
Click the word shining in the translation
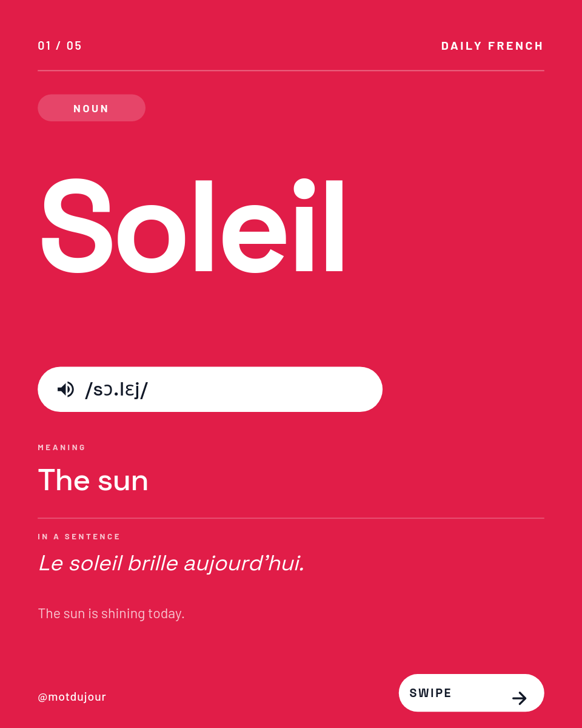[122, 614]
